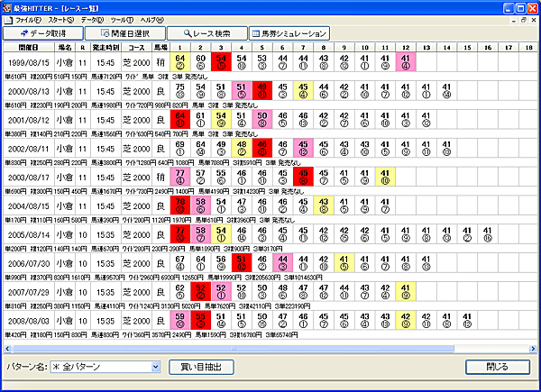The image size is (541, 392).
Task: Click pink cell 77 in 2003/08/17 row
Action: pyautogui.click(x=179, y=177)
